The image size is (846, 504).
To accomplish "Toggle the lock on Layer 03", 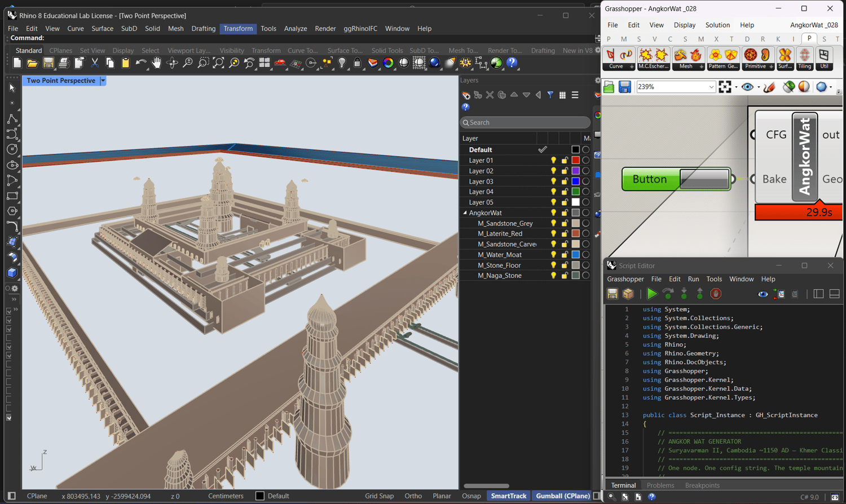I will click(565, 182).
